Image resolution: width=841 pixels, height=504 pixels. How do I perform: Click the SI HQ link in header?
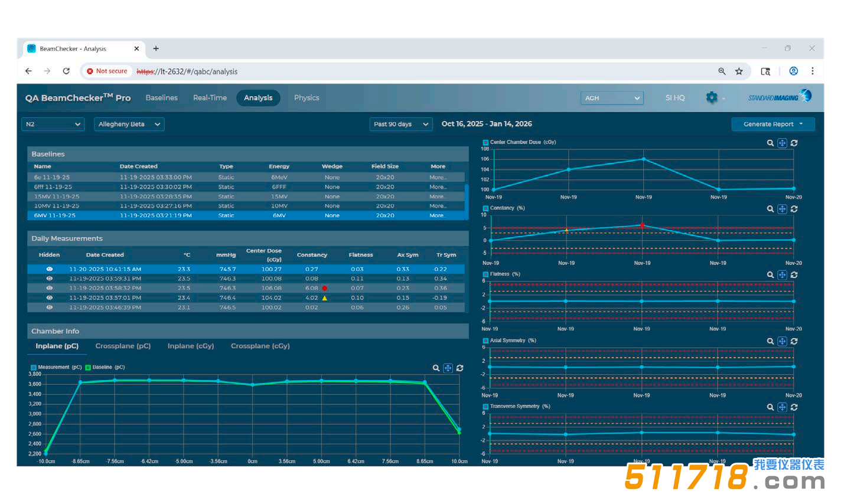click(x=675, y=98)
